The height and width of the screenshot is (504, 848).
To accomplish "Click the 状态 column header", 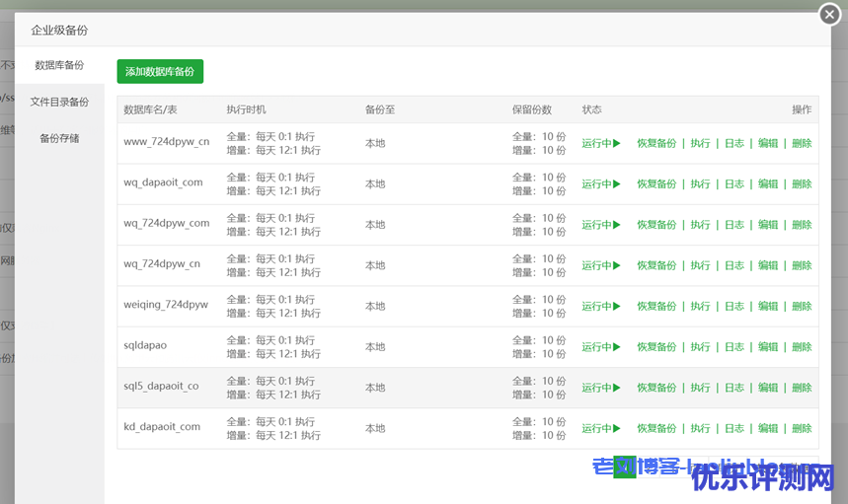I will (x=591, y=109).
